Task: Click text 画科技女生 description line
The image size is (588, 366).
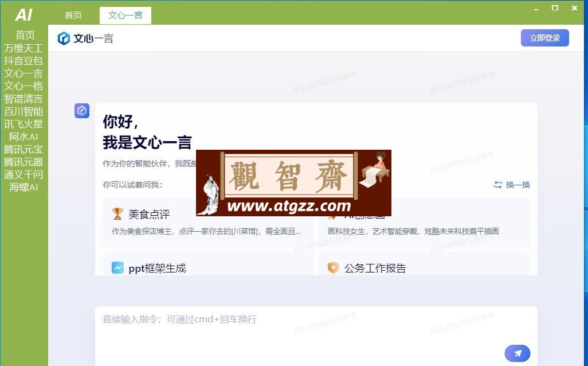Action: coord(413,231)
